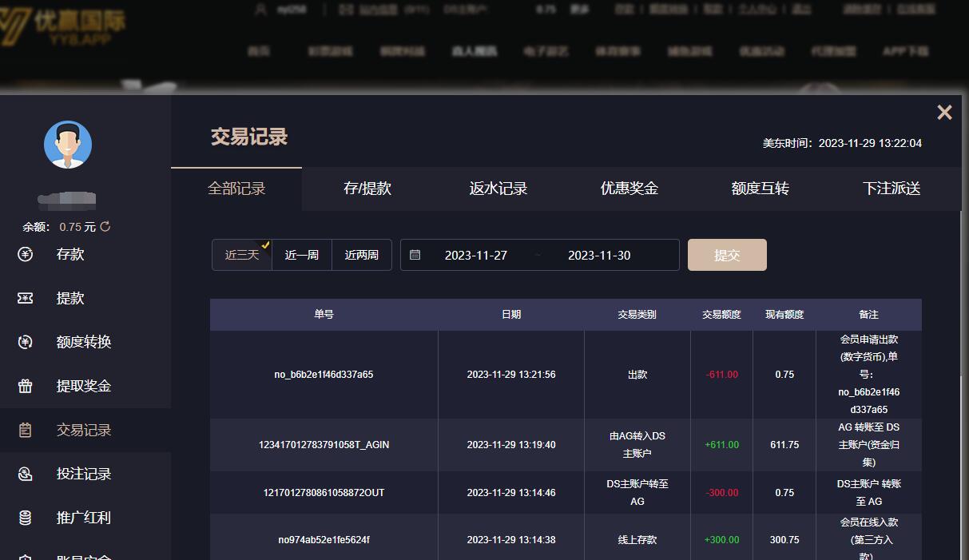Click the 单号 column header
This screenshot has height=560, width=969.
(x=324, y=315)
